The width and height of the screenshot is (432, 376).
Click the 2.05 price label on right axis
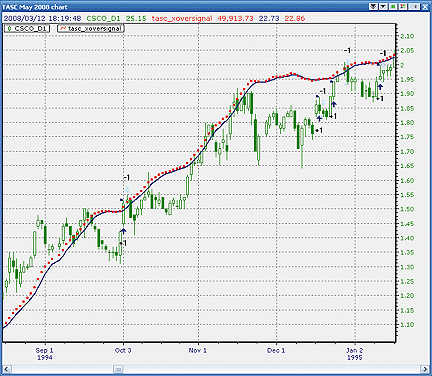coord(406,51)
